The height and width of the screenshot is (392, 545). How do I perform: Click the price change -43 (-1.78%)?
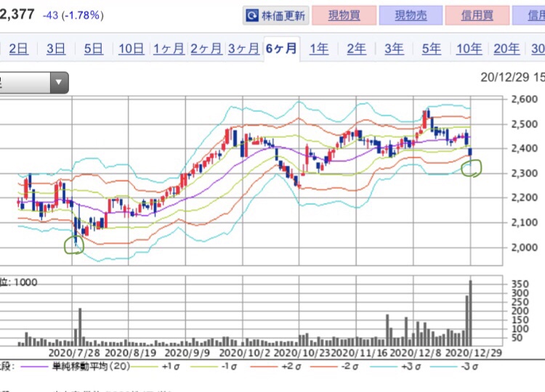(x=73, y=15)
